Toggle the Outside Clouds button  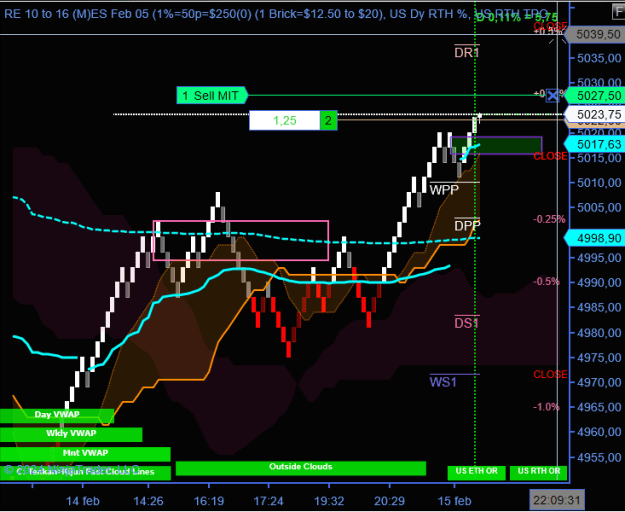pos(301,468)
